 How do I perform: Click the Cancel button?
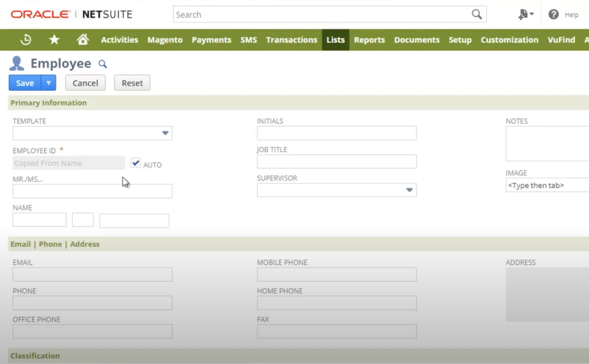coord(85,83)
